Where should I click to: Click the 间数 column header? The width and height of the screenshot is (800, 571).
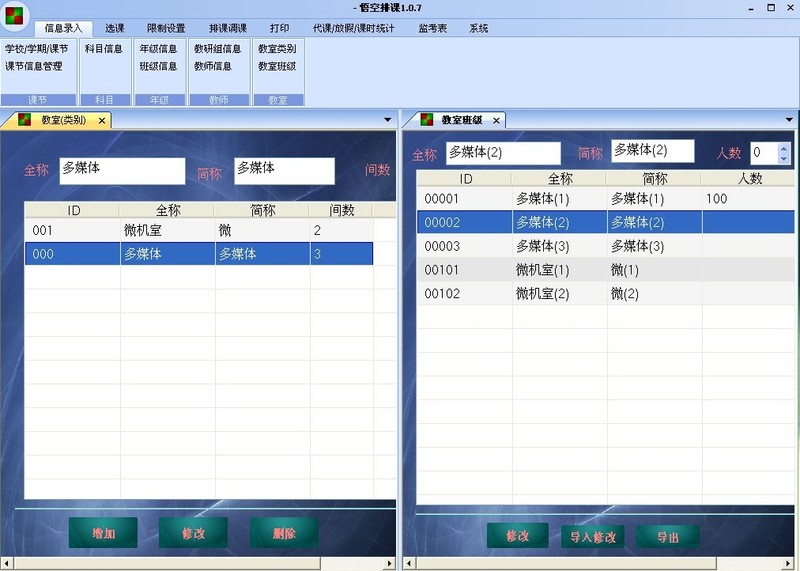pyautogui.click(x=341, y=210)
